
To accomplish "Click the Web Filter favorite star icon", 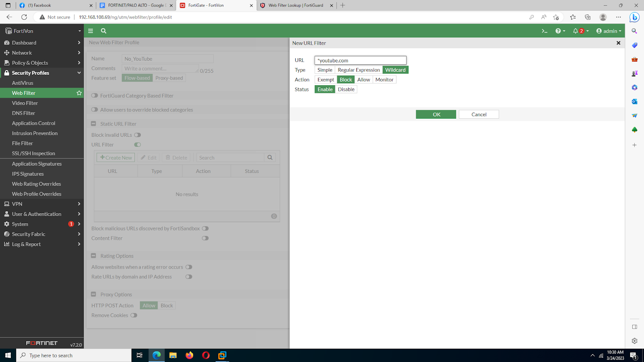I will point(79,93).
